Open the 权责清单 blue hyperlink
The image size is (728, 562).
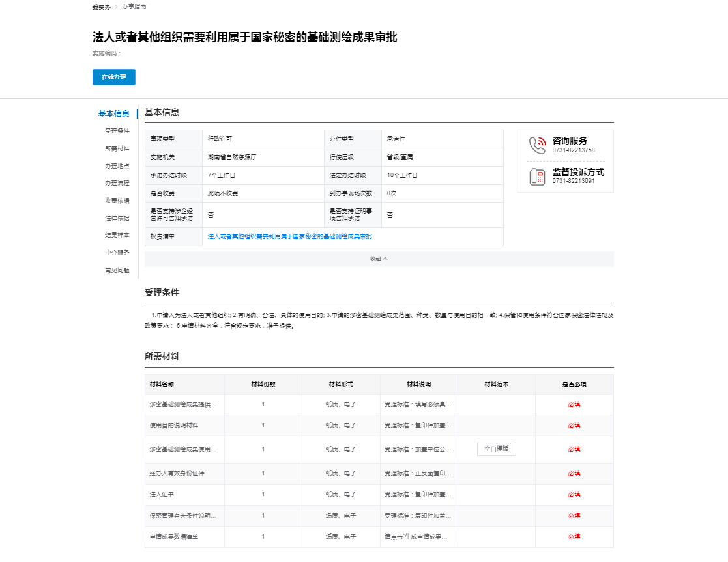(289, 236)
